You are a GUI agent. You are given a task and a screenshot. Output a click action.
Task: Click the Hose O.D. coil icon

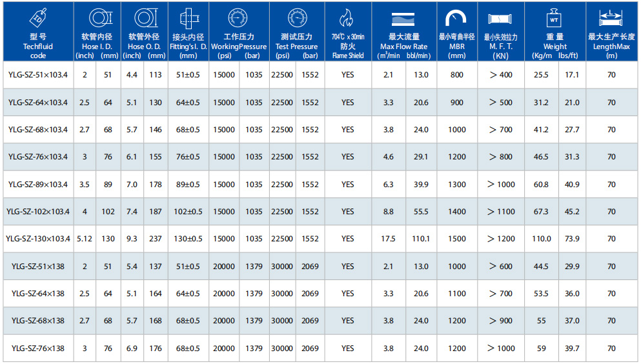tap(143, 17)
